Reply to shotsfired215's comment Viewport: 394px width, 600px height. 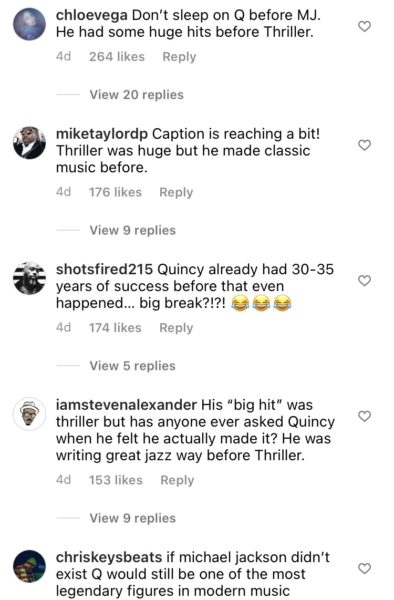point(176,328)
